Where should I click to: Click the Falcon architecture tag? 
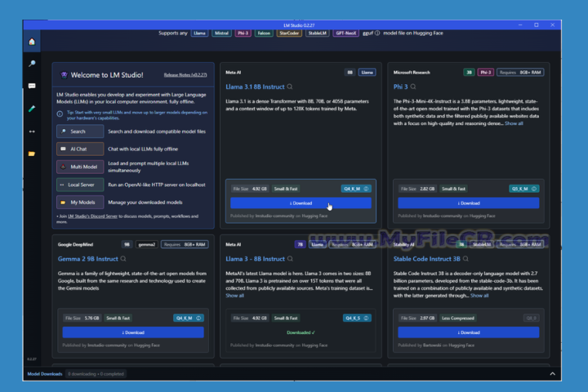click(264, 33)
